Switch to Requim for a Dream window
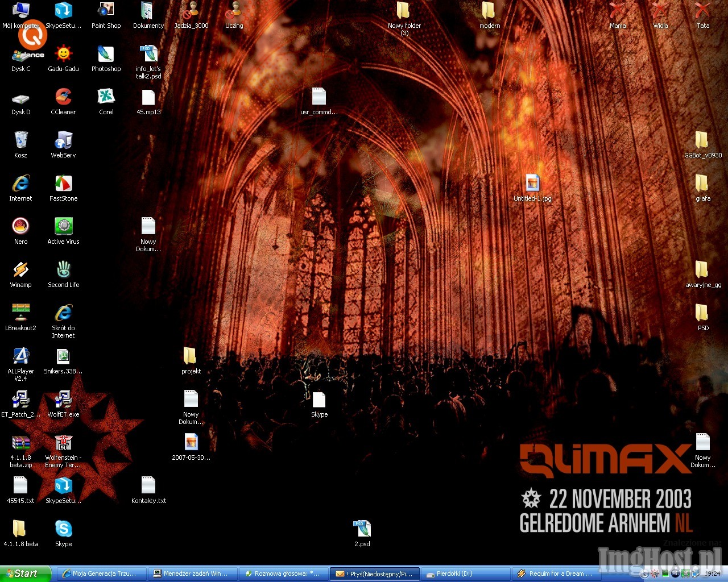The width and height of the screenshot is (728, 582). click(556, 574)
